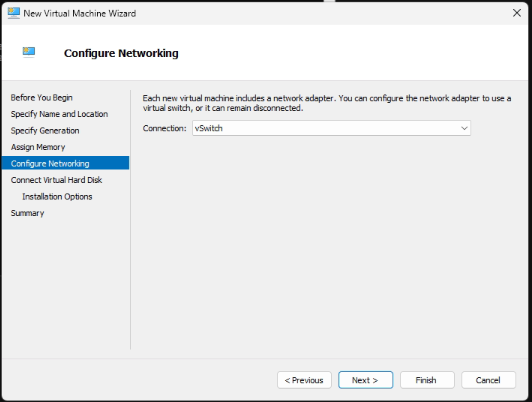Image resolution: width=532 pixels, height=402 pixels.
Task: Open the Specify Generation page
Action: [45, 131]
